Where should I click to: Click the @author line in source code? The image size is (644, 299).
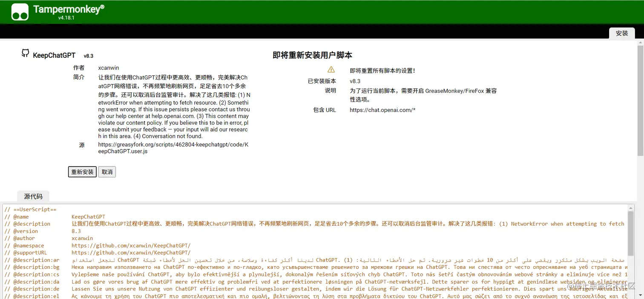click(x=49, y=239)
